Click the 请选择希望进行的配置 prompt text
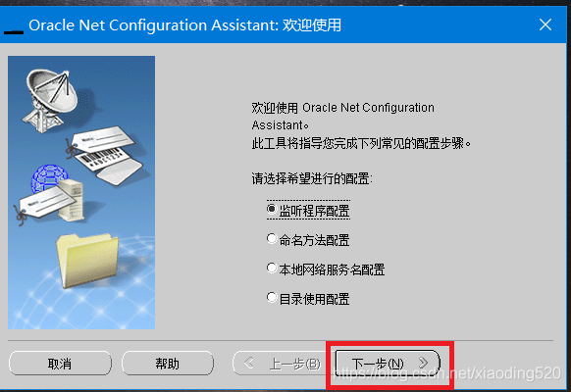 (x=312, y=178)
